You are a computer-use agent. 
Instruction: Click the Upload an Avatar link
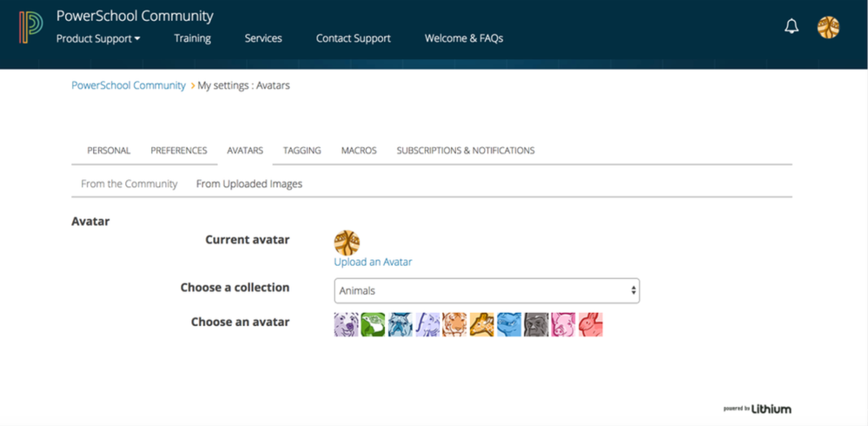(373, 262)
